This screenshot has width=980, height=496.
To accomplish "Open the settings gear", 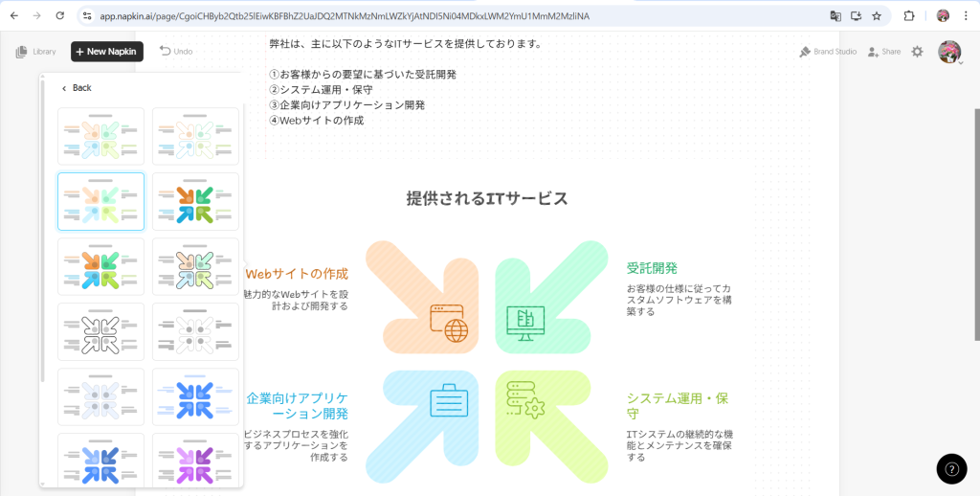I will pos(917,52).
